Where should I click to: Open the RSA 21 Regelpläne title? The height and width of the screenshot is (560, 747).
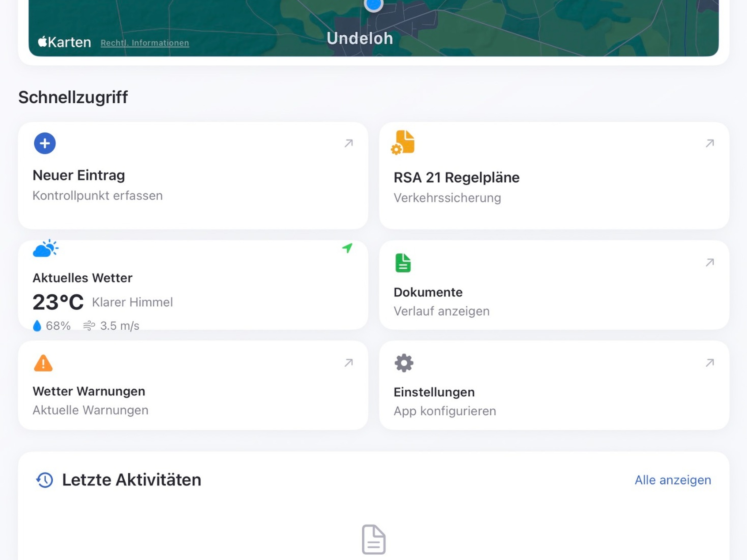pos(457,178)
